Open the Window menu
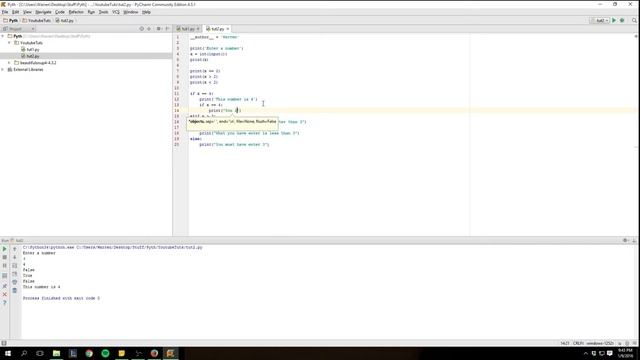Image resolution: width=640 pixels, height=360 pixels. point(131,12)
